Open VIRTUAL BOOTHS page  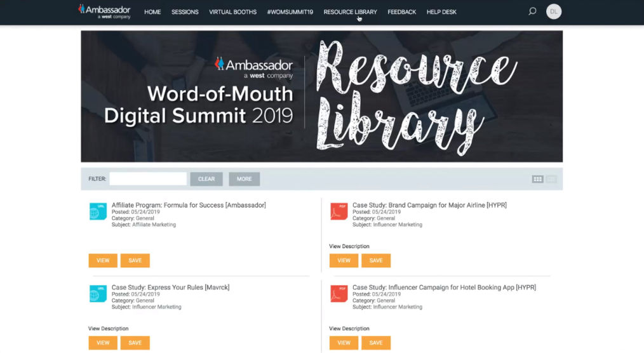(x=233, y=12)
